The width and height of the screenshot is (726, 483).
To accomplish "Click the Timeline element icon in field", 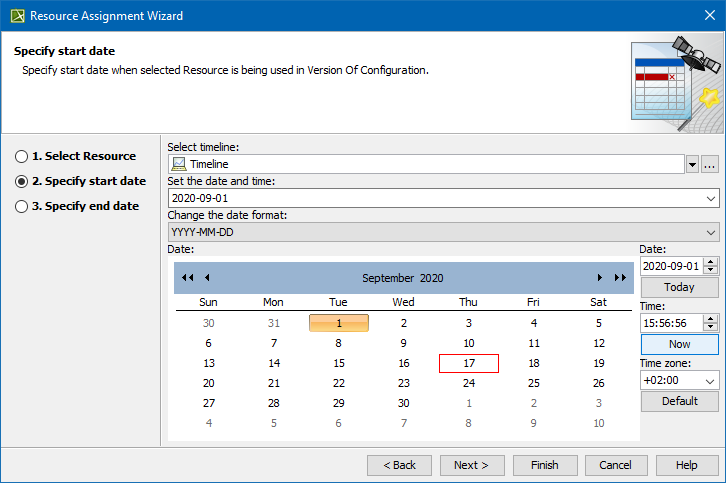I will 178,164.
